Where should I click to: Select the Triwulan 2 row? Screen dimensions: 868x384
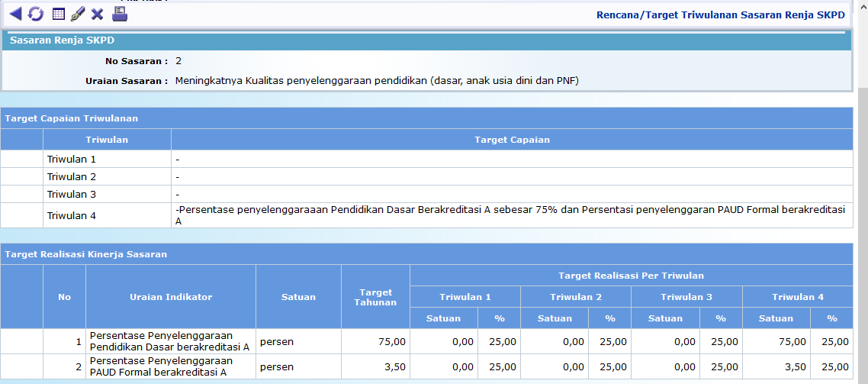[72, 177]
